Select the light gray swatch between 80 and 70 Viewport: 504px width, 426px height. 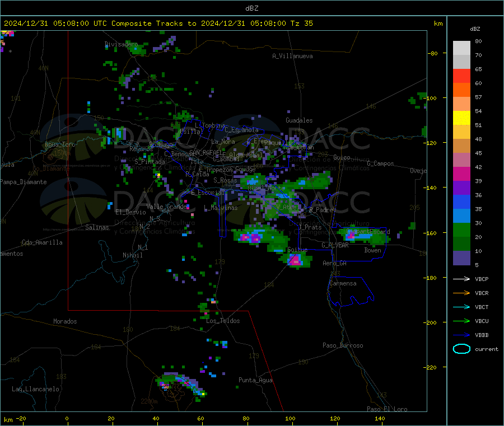click(x=461, y=48)
